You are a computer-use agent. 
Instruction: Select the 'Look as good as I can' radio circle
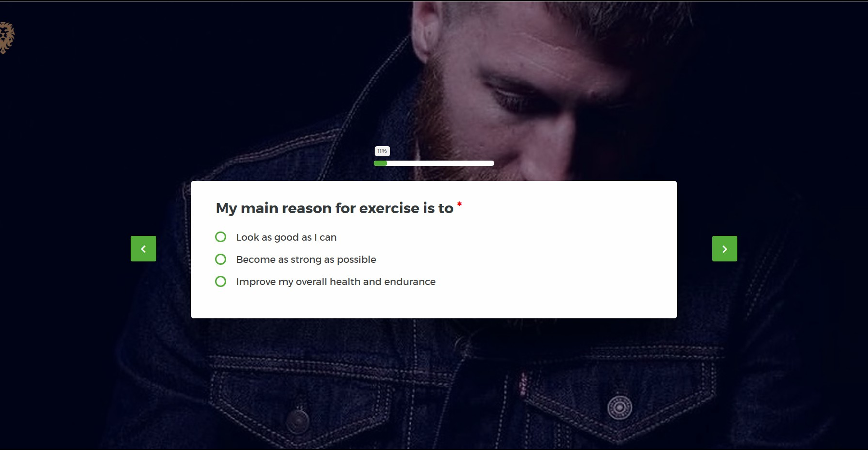(220, 237)
